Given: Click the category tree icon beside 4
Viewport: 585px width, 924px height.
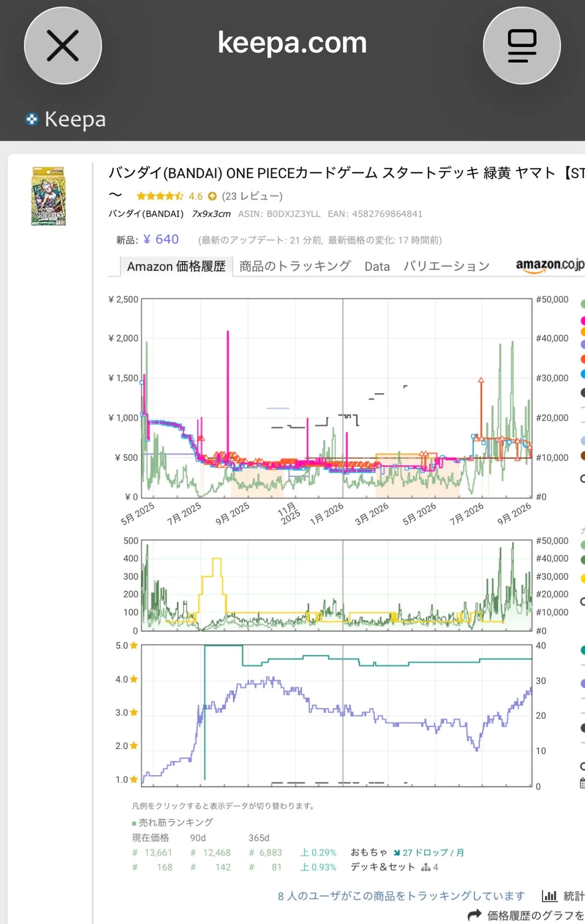Looking at the screenshot, I should 426,868.
